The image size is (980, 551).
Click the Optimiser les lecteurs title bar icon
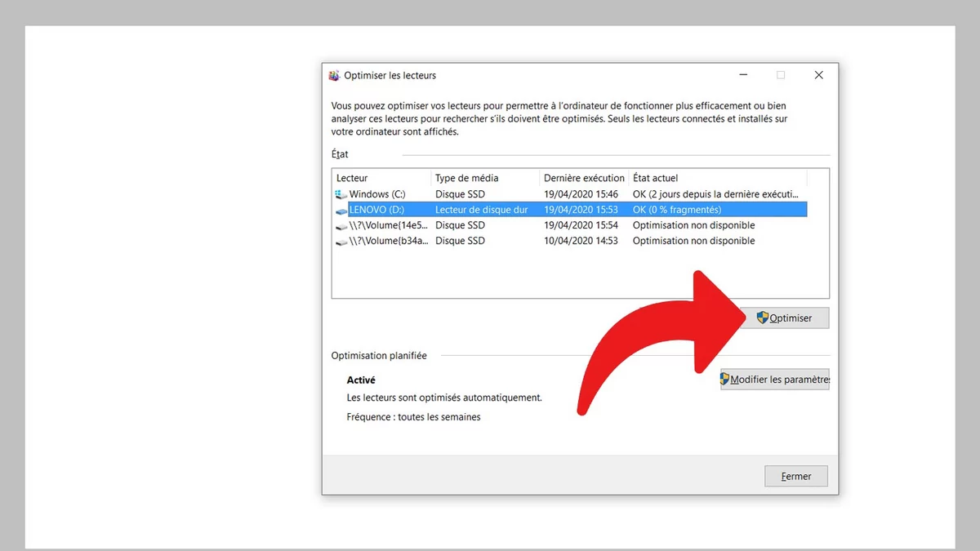click(x=333, y=75)
